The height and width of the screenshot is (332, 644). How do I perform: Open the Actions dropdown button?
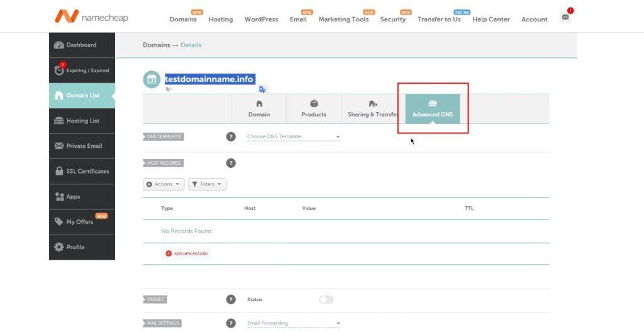click(x=164, y=184)
